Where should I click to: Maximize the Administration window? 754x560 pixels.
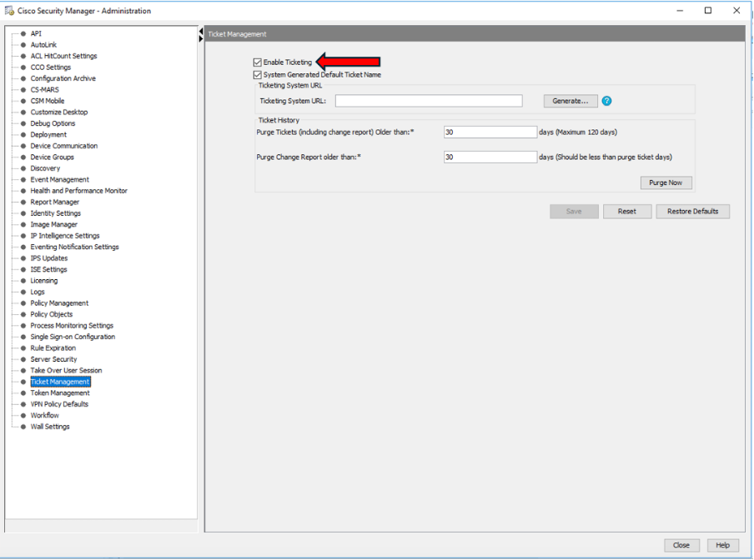coord(708,11)
